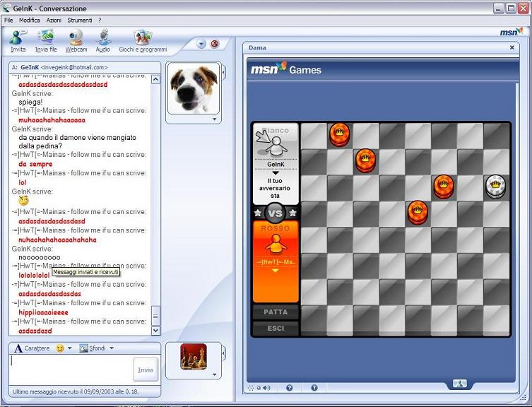Click the Invita contact icon
The height and width of the screenshot is (407, 532).
(x=18, y=41)
